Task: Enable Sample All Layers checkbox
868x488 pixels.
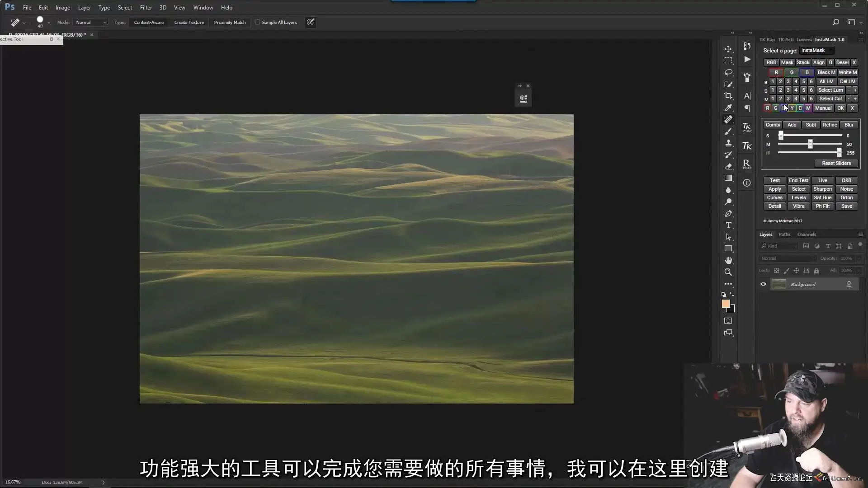Action: point(258,22)
